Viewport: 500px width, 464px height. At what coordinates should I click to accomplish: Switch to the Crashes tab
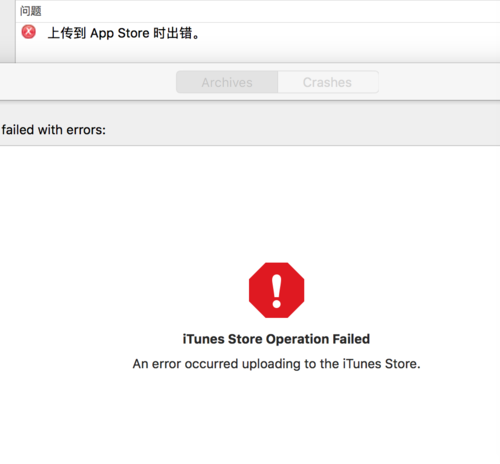click(x=328, y=82)
